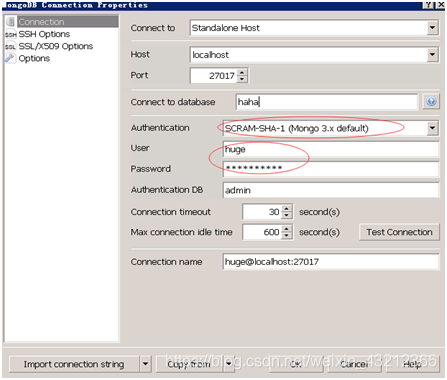Click the blue database help icon button
Screen dimensions: 447x380
tap(431, 101)
